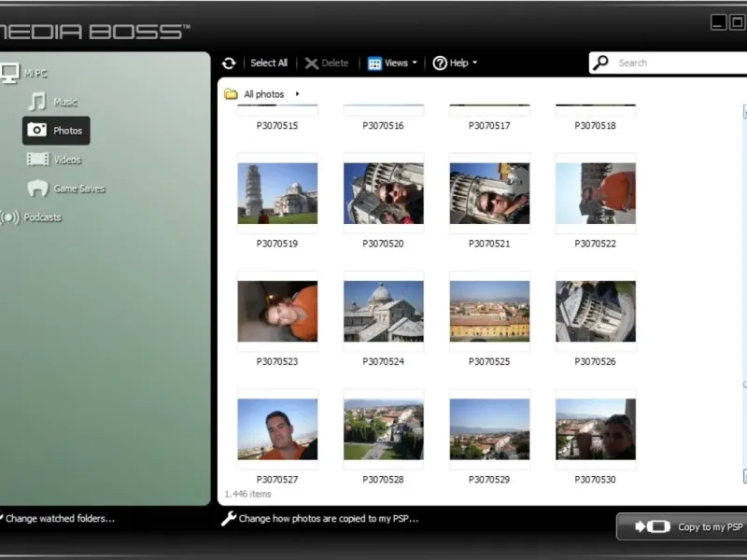Select thumbnail P3070519 Leaning Tower photo
This screenshot has height=560, width=747.
coord(277,193)
